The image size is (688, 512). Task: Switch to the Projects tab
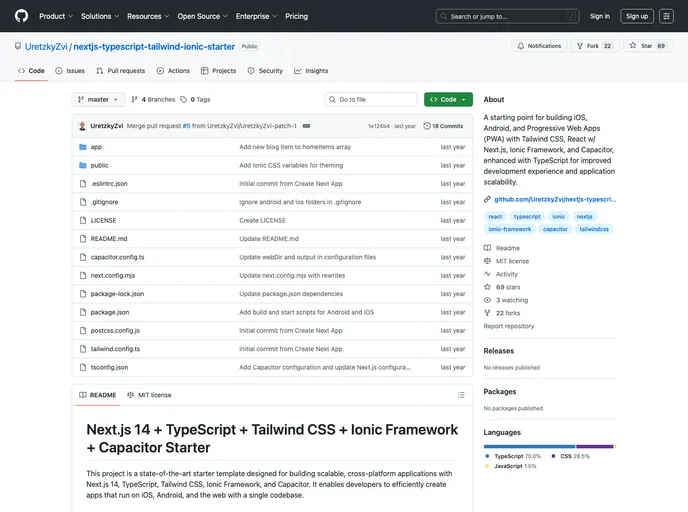(x=219, y=71)
